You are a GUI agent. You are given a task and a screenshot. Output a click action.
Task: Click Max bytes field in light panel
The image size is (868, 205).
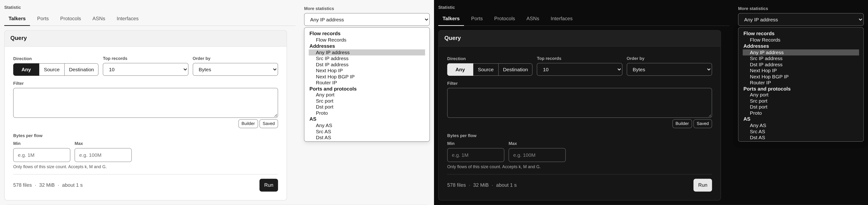point(103,155)
